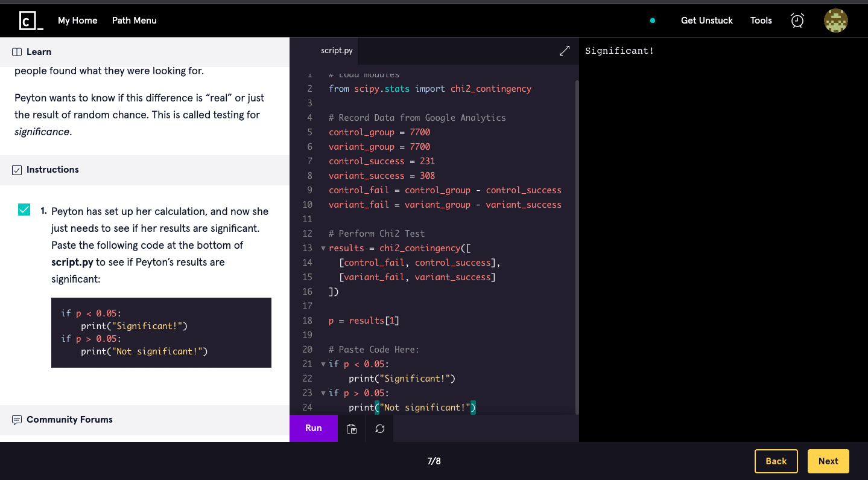The width and height of the screenshot is (868, 480).
Task: Fold the if block at line 23
Action: point(323,393)
